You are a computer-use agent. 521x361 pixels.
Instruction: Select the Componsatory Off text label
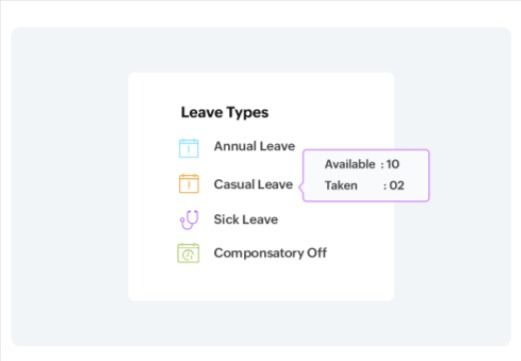coord(270,253)
